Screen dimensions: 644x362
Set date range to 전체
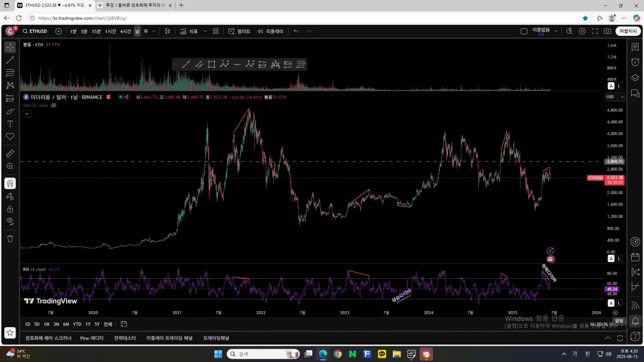(x=108, y=324)
